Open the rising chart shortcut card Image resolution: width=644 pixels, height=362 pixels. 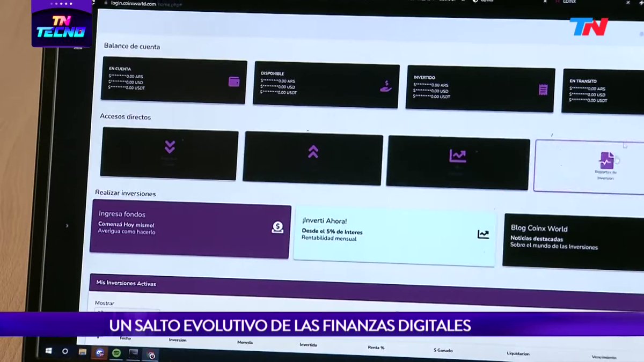(x=458, y=163)
